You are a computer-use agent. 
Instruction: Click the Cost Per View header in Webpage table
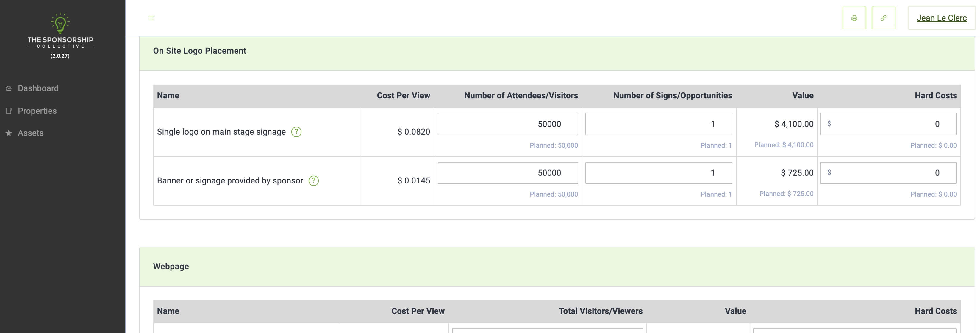pyautogui.click(x=418, y=311)
